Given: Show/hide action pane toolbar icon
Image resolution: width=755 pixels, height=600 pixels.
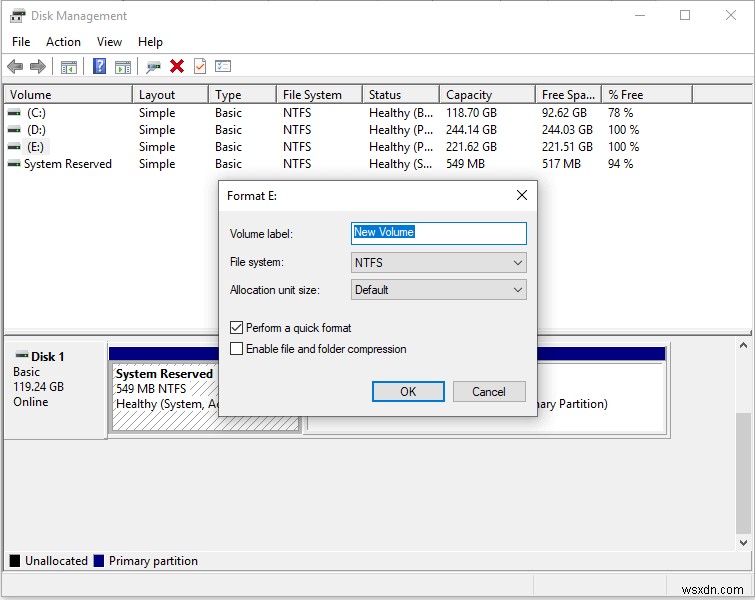Looking at the screenshot, I should coord(123,66).
